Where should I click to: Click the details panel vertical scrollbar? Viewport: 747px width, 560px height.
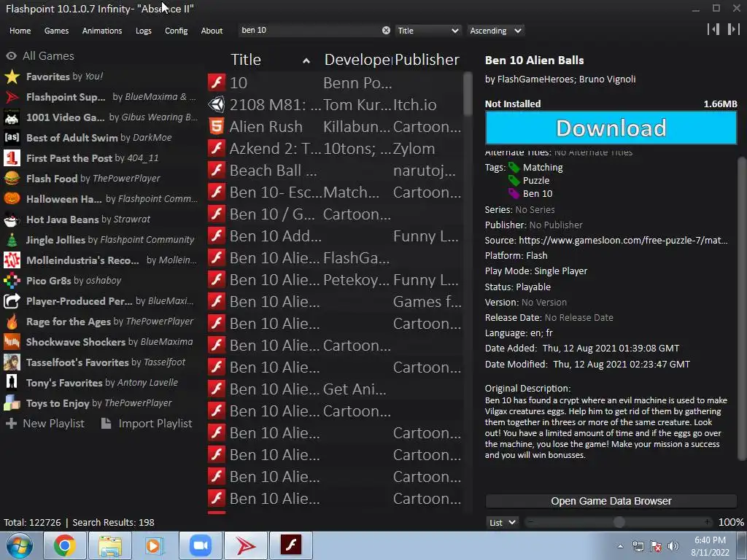pyautogui.click(x=741, y=308)
